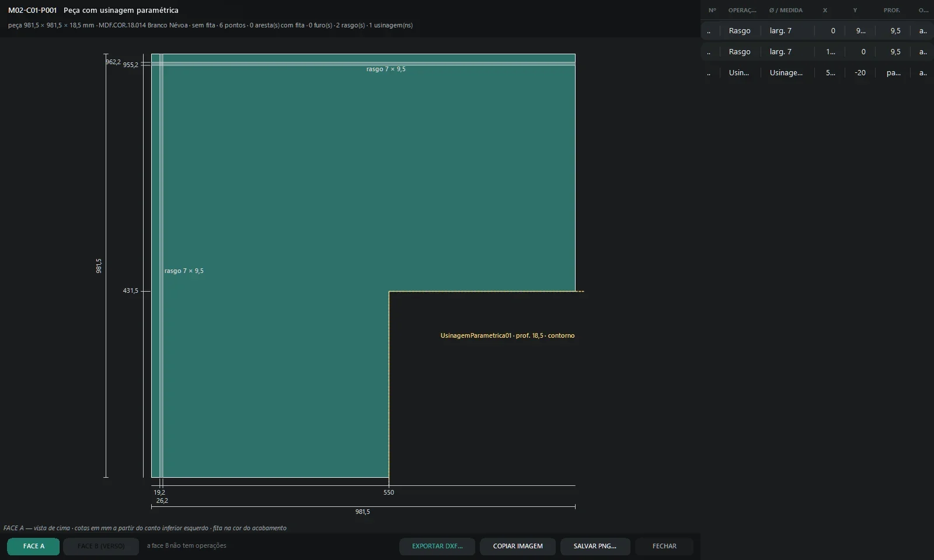Click the 'pa...' depth cell
This screenshot has height=560, width=934.
(893, 73)
